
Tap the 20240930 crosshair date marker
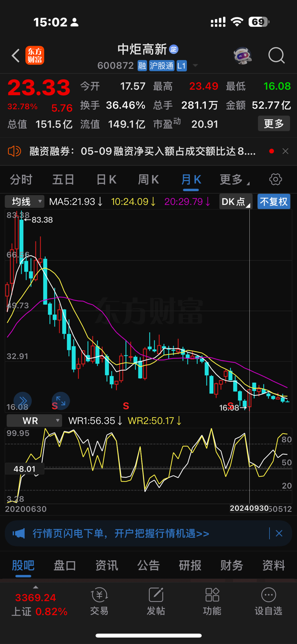[249, 508]
